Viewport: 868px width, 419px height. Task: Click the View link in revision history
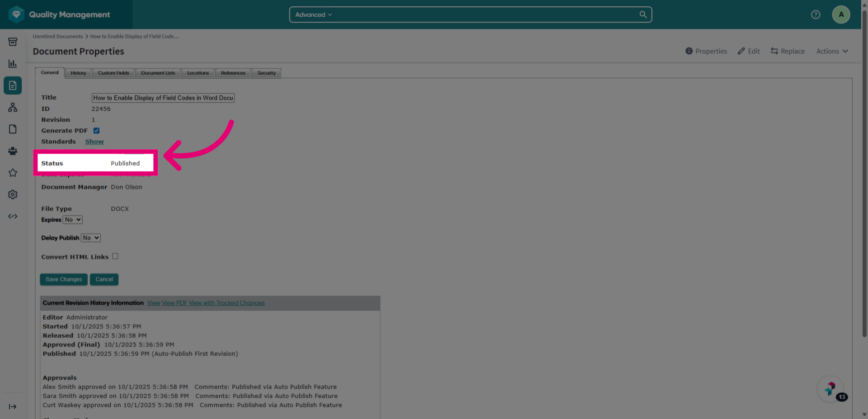(x=154, y=303)
